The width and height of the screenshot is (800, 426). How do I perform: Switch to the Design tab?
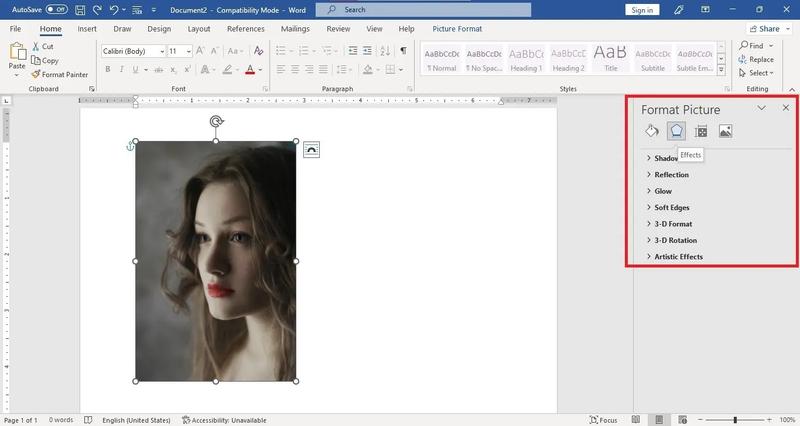(159, 29)
